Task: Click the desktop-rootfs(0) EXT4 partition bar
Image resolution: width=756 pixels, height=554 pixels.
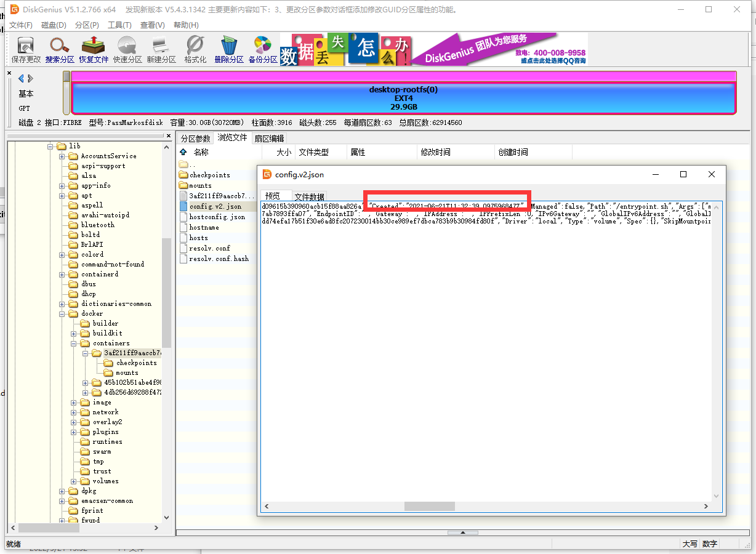Action: (x=404, y=98)
